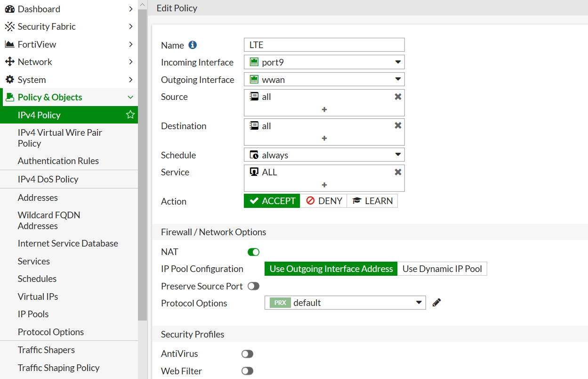Turn on the AntiVirus toggle
This screenshot has height=379, width=588.
click(247, 354)
